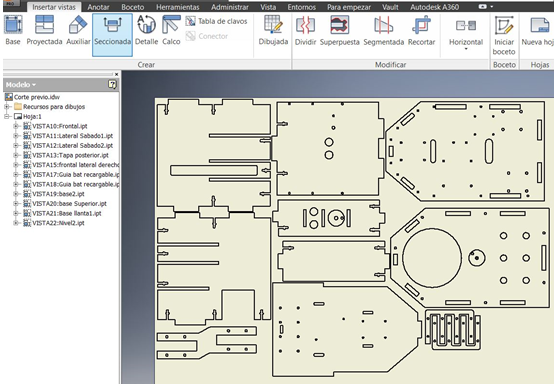Image resolution: width=554 pixels, height=388 pixels.
Task: Click the Proyectada view tool
Action: pos(44,31)
